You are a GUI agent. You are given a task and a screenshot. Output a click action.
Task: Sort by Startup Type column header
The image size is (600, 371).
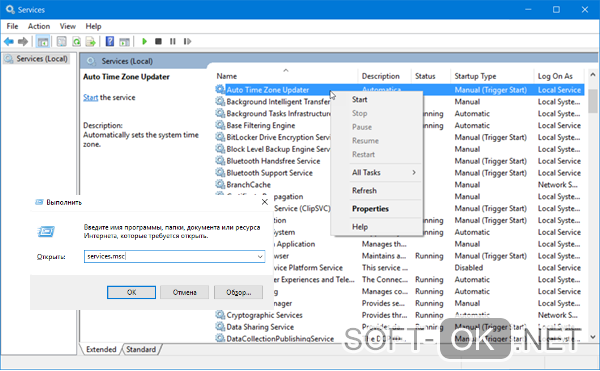click(x=492, y=76)
